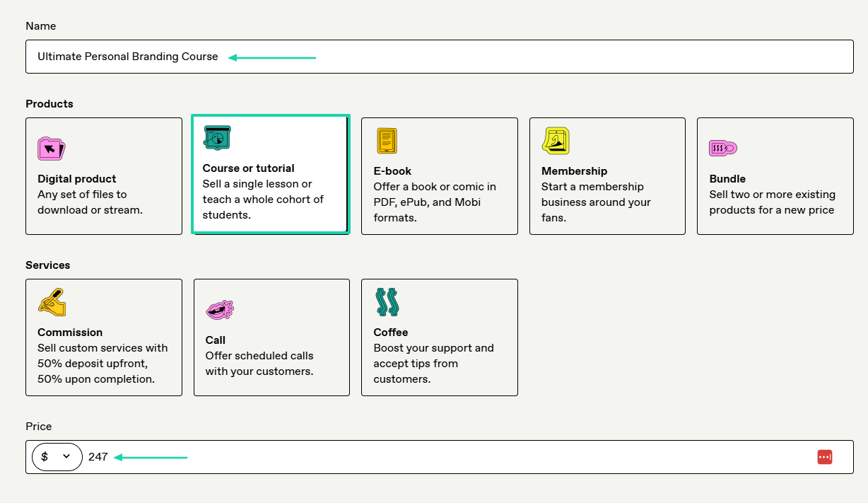The width and height of the screenshot is (868, 503).
Task: Click the pink Call lips icon
Action: coord(220,309)
